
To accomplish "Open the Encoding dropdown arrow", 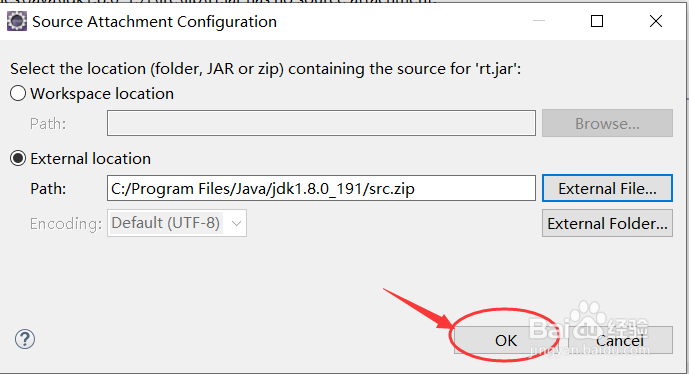I will (236, 223).
